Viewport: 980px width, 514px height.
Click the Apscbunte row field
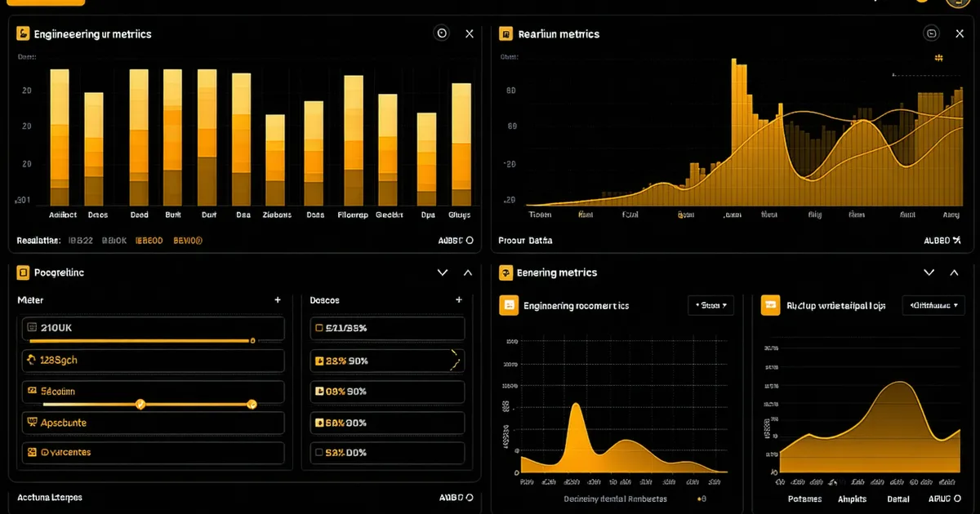153,423
